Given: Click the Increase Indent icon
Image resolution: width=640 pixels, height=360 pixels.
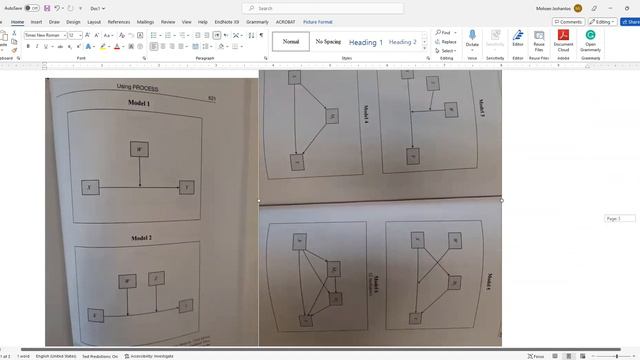Looking at the screenshot, I should point(207,36).
